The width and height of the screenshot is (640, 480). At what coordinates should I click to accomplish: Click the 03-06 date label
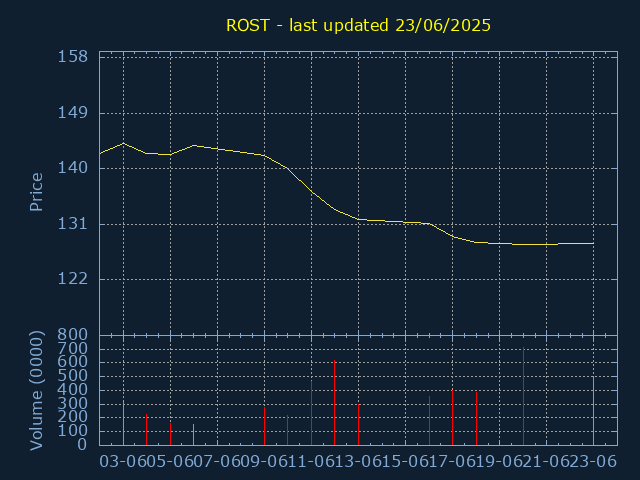tap(123, 462)
